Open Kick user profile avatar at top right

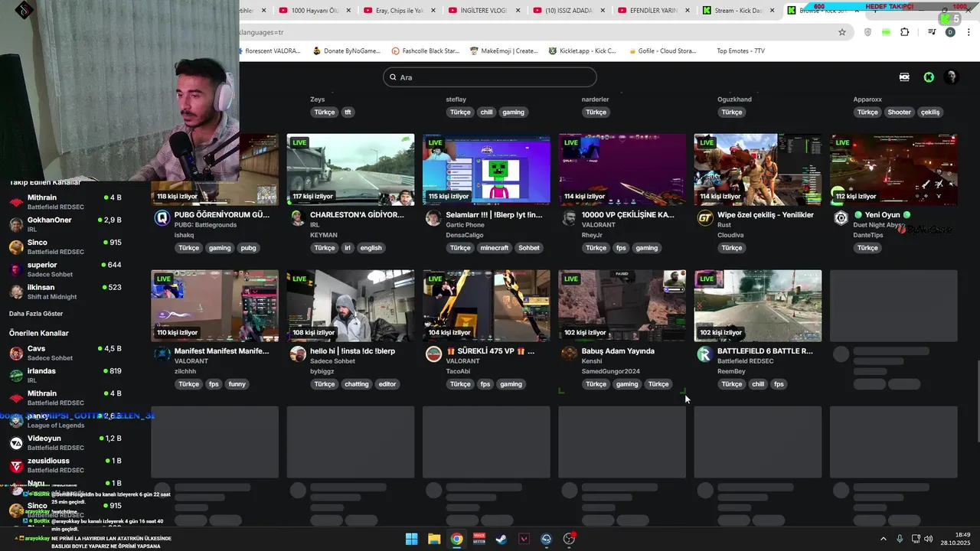tap(952, 77)
